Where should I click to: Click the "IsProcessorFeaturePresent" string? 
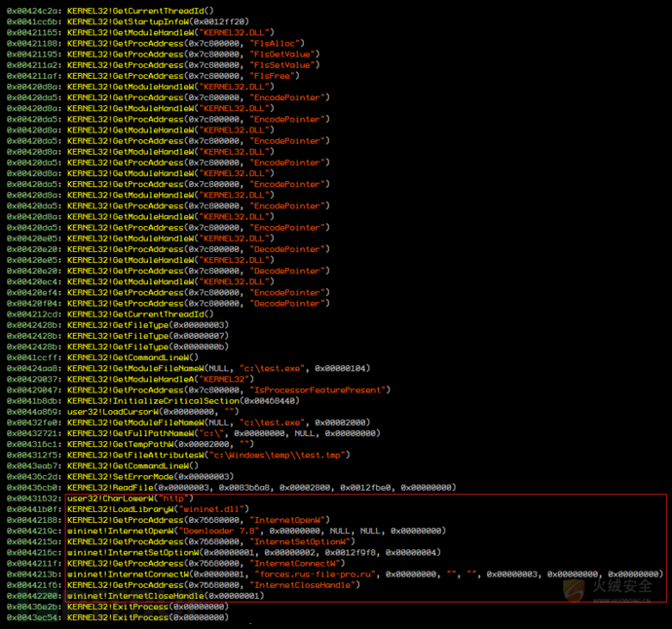[x=319, y=389]
